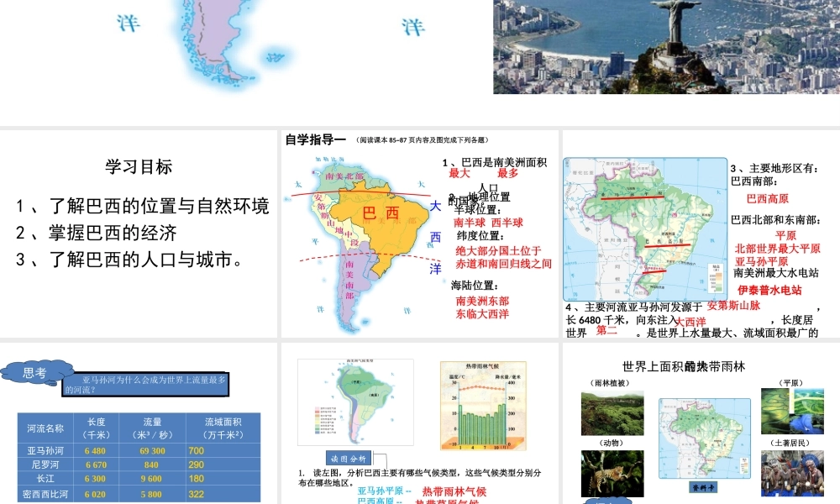Open the 自学指导一 slide thumbnail

[419, 234]
